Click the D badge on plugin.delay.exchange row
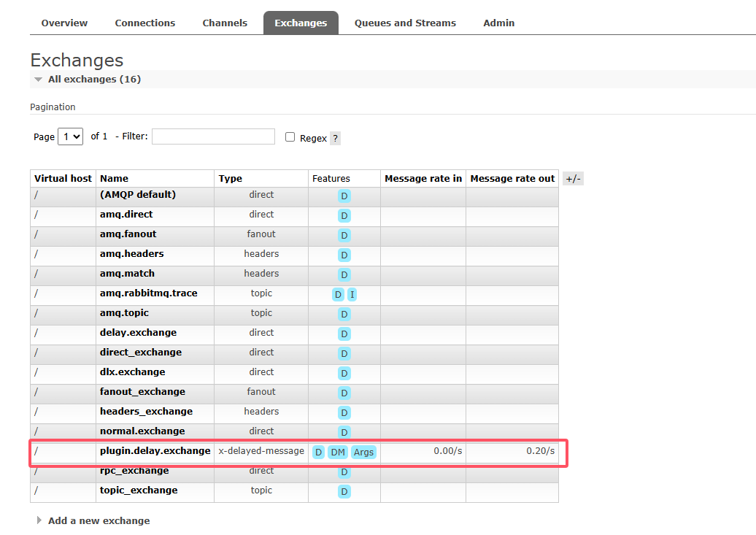Screen dimensions: 756x535 point(318,453)
